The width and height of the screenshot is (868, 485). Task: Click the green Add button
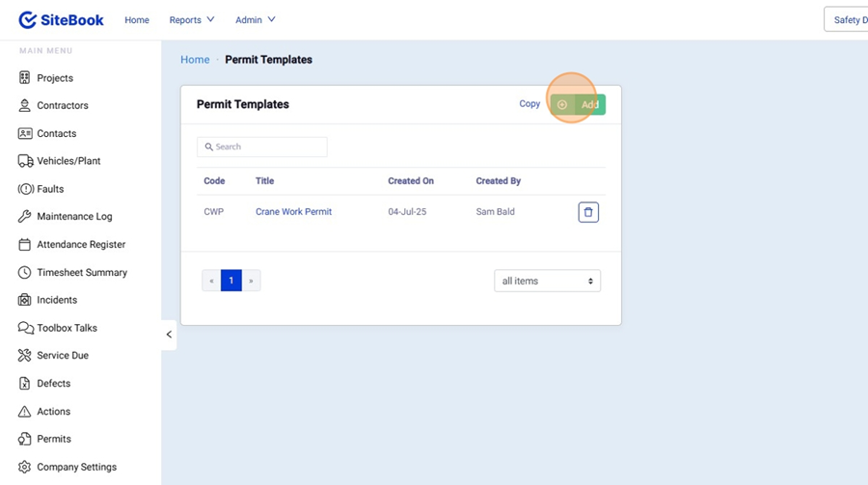click(x=580, y=104)
